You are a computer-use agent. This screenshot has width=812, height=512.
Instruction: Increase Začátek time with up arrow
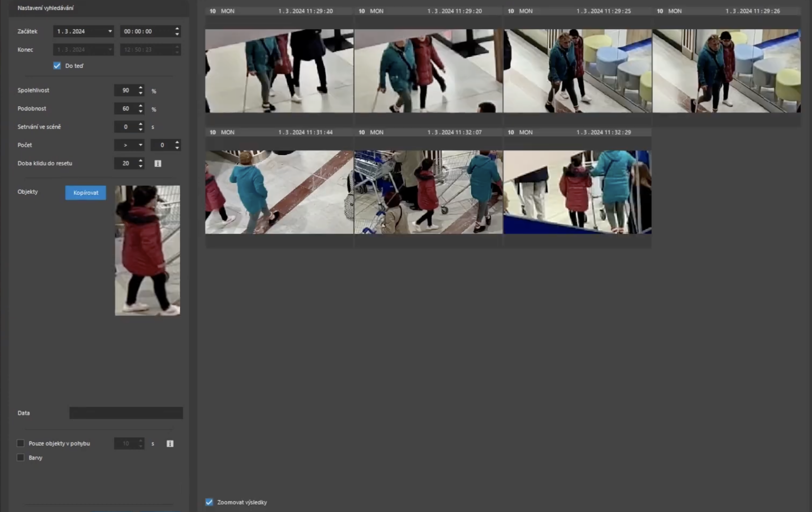click(177, 29)
